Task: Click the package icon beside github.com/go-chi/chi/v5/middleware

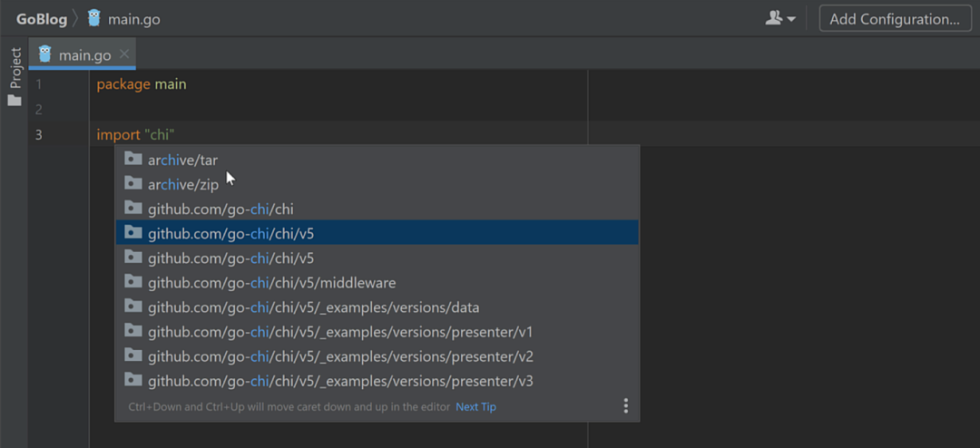Action: click(133, 281)
